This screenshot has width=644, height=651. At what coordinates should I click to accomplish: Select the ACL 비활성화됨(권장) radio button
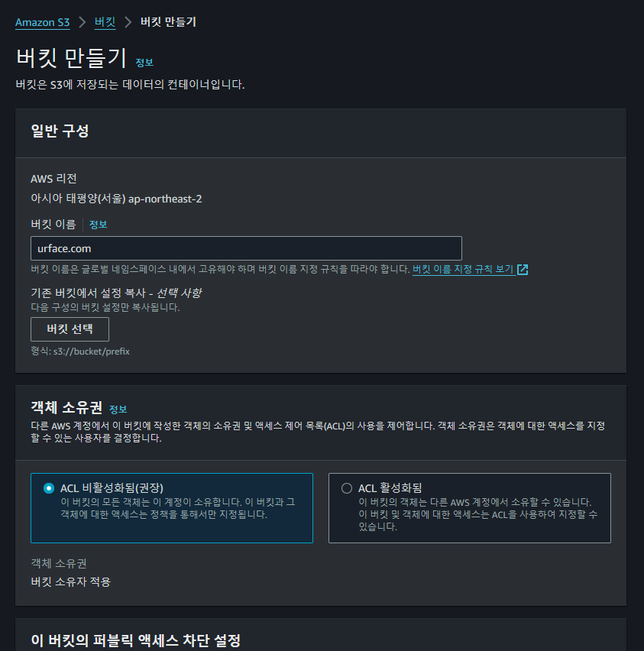click(49, 488)
